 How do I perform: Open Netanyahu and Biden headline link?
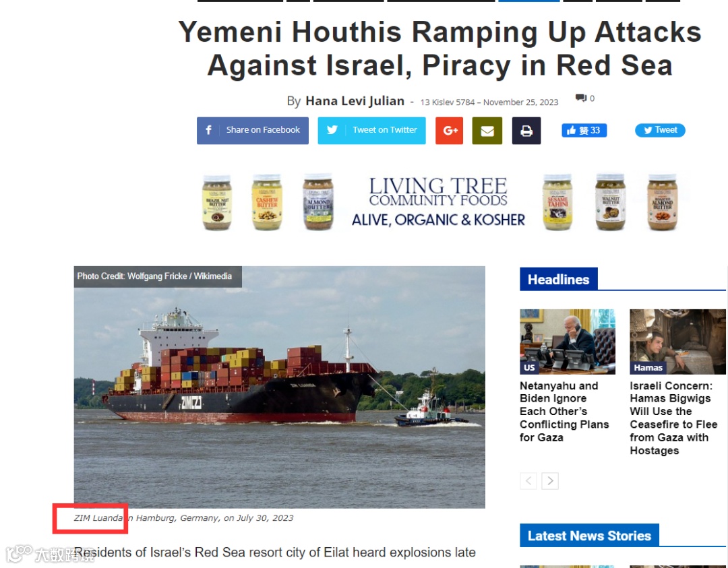(x=564, y=411)
